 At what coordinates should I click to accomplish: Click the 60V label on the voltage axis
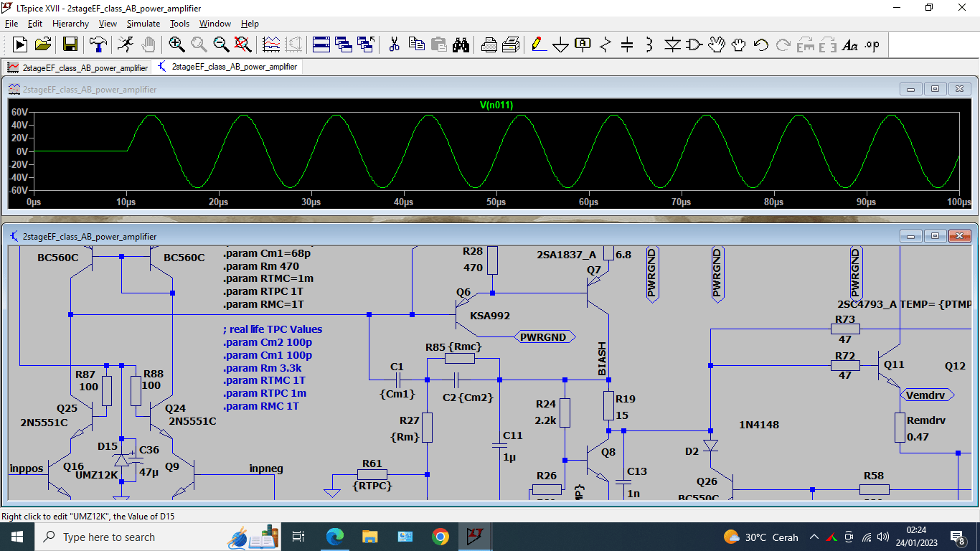(19, 112)
